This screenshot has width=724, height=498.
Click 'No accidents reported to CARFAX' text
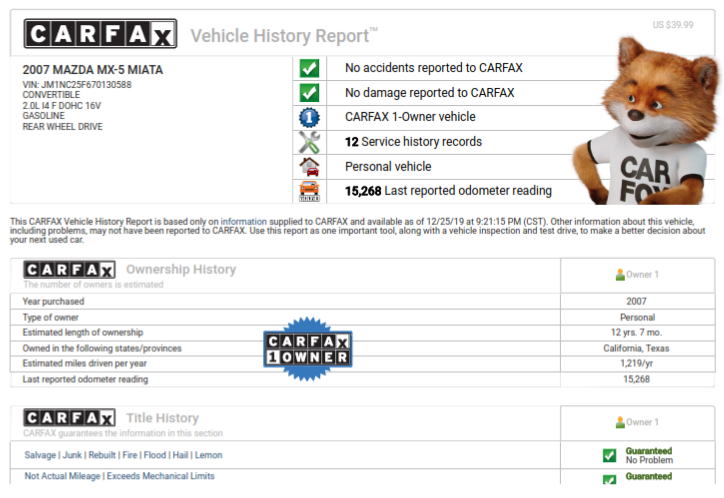(434, 68)
